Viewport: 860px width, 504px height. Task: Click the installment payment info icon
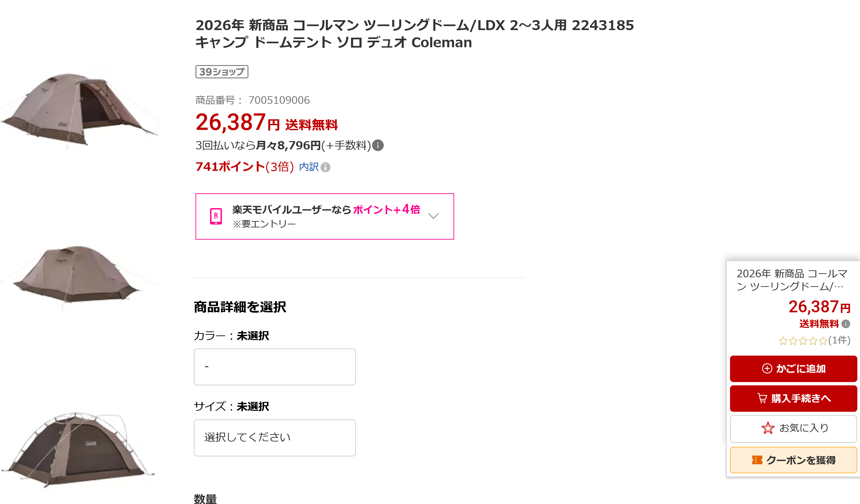pos(378,146)
